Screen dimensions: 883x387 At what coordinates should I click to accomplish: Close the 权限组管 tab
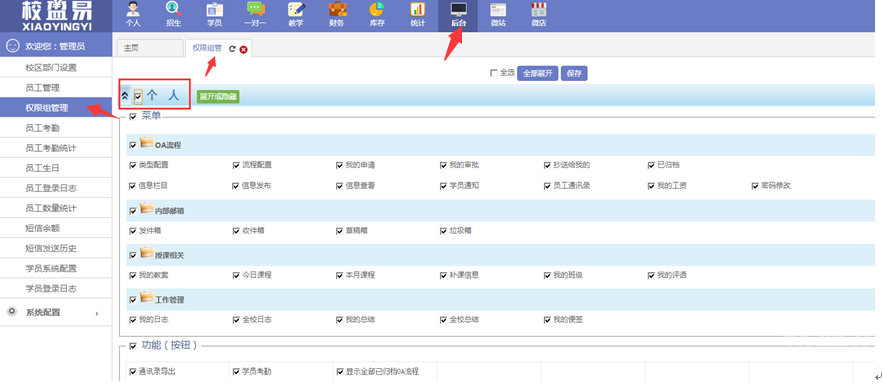coord(243,49)
